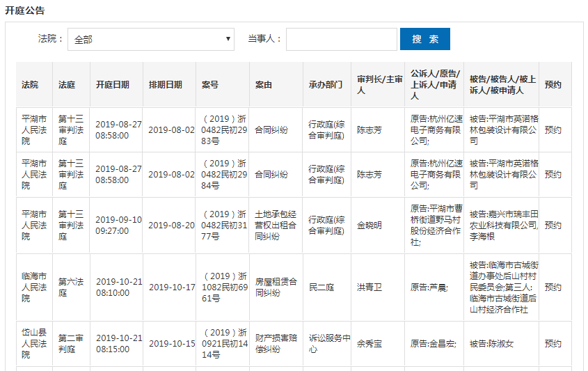Image resolution: width=588 pixels, height=371 pixels.
Task: Click 预约 for case 1082民初6961号
Action: (553, 287)
